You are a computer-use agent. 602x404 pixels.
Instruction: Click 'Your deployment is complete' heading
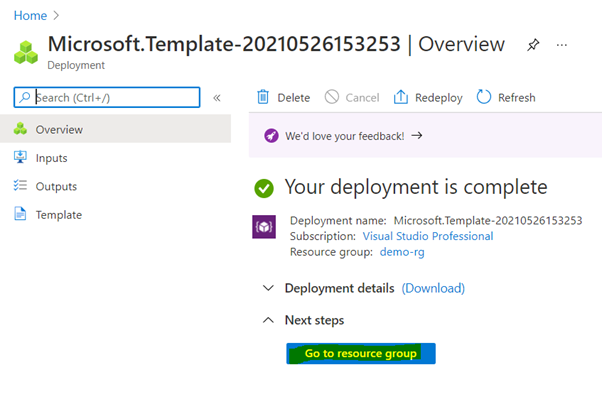click(416, 187)
